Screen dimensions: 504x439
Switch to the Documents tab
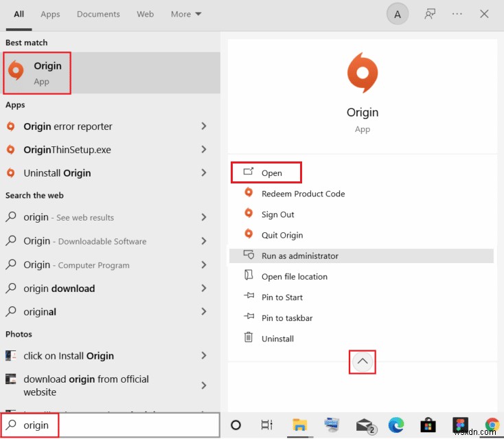pos(98,14)
